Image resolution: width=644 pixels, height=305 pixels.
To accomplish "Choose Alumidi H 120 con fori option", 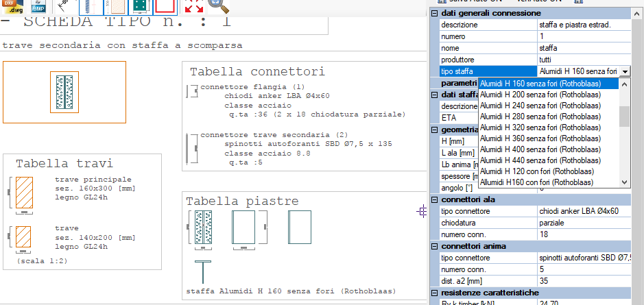I will 549,171.
